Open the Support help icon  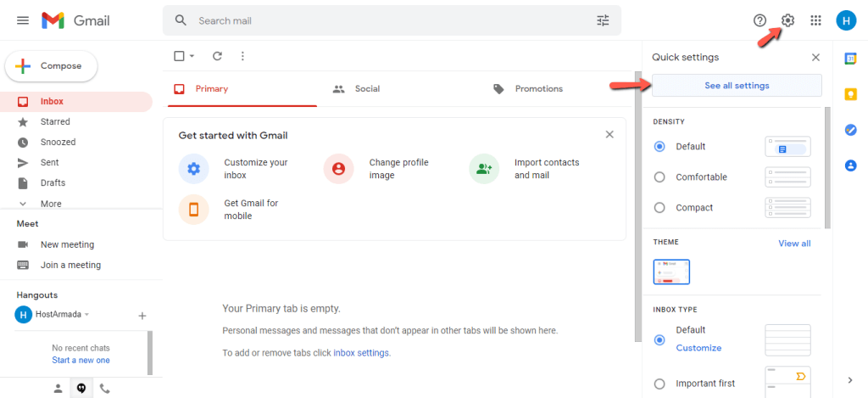[760, 20]
